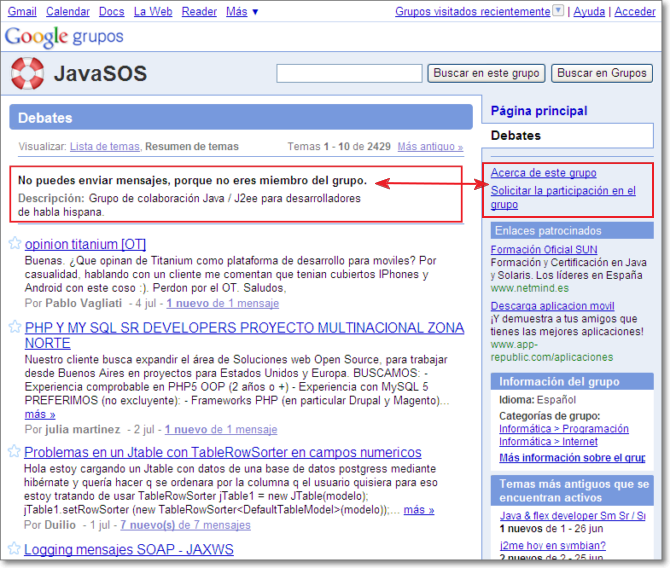670x568 pixels.
Task: Click 'Acceder' to sign in
Action: (x=635, y=12)
